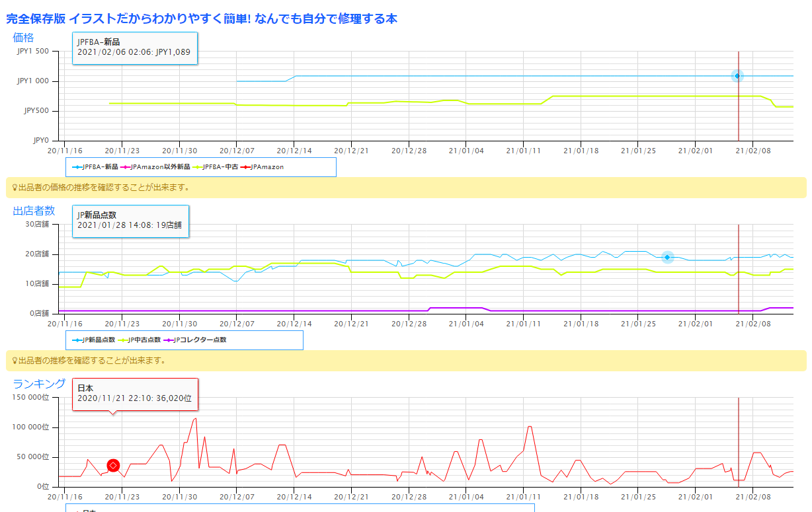Click the lightbulb icon in the price trend hint

click(15, 188)
